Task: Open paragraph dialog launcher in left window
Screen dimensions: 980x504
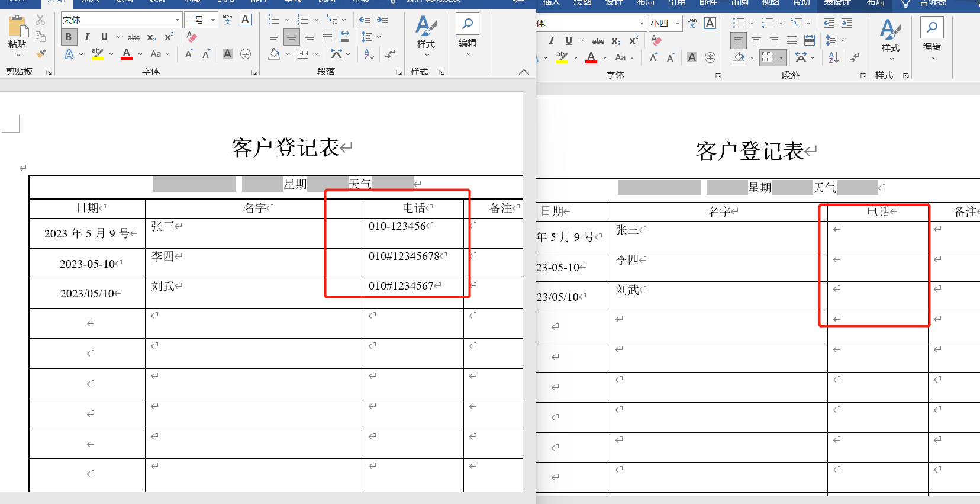Action: pos(398,72)
